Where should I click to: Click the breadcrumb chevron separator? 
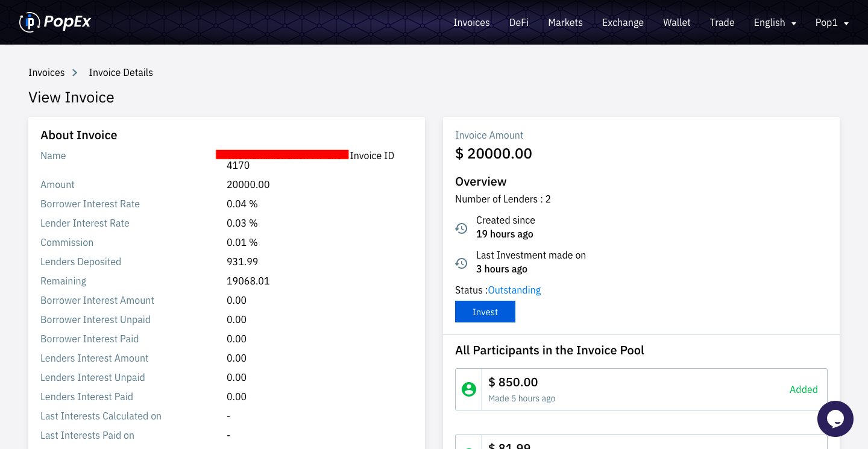(x=75, y=72)
